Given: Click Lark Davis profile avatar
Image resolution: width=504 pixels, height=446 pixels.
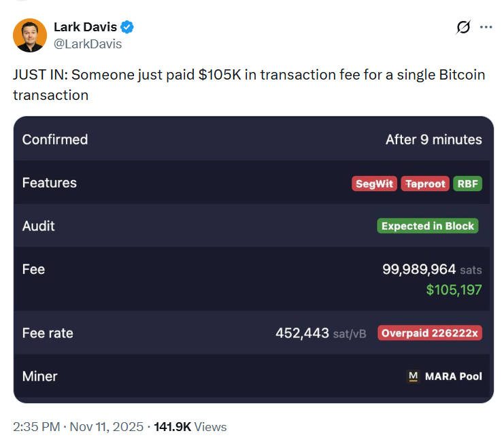Looking at the screenshot, I should click(x=30, y=35).
